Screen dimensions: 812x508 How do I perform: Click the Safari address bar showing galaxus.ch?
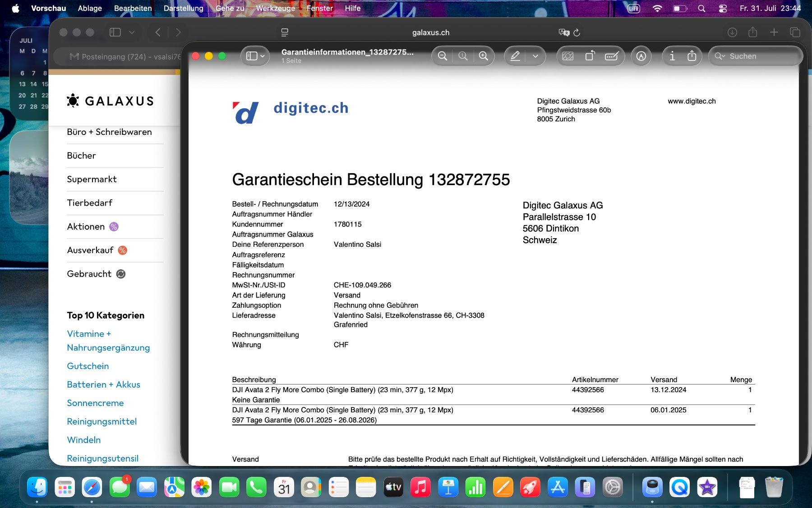pyautogui.click(x=431, y=32)
